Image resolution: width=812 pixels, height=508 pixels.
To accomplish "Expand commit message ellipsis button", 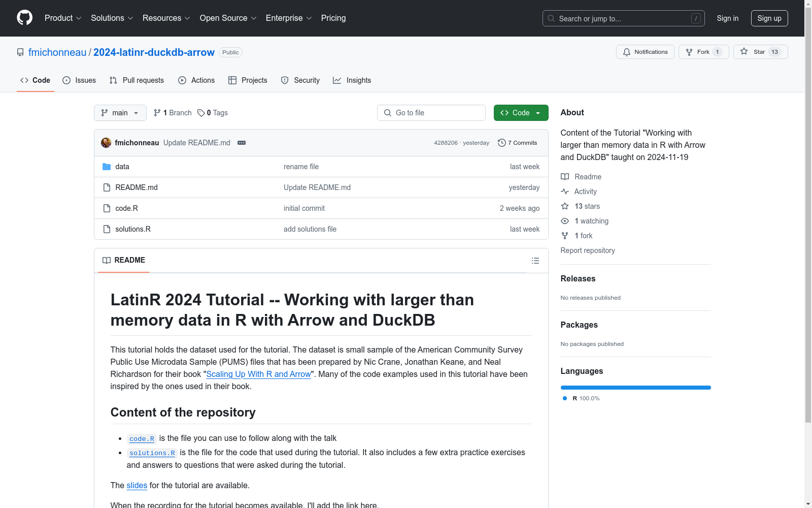I will 242,143.
